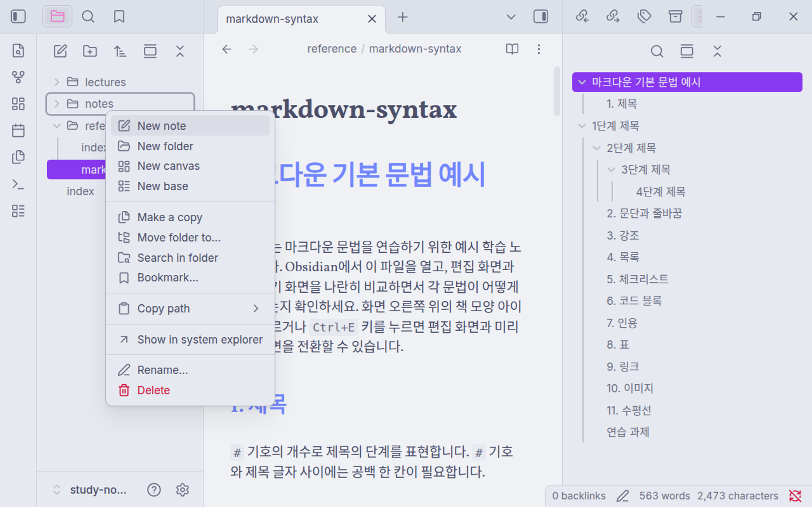Collapse all folders in file explorer
The image size is (812, 507).
[180, 51]
